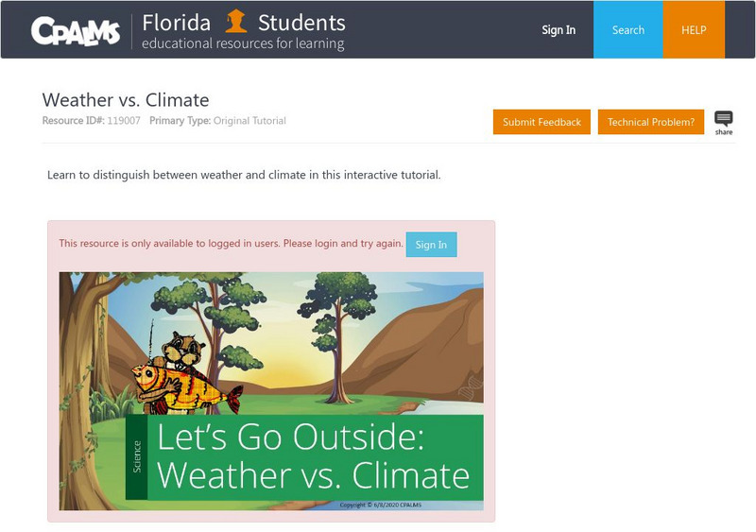Click the tutorial cover image thumbnail

click(271, 391)
